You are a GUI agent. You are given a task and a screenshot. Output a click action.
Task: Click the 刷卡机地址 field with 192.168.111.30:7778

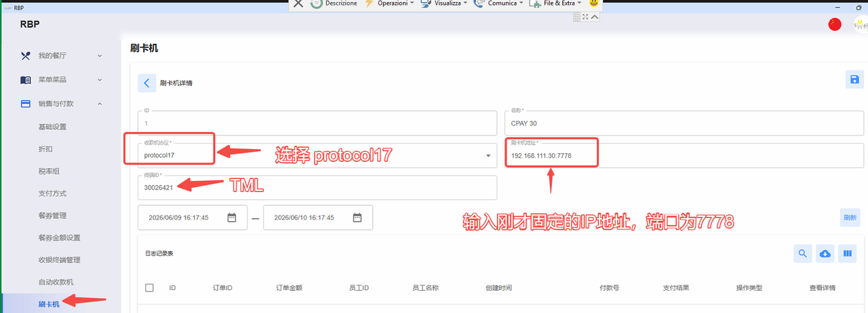point(684,155)
